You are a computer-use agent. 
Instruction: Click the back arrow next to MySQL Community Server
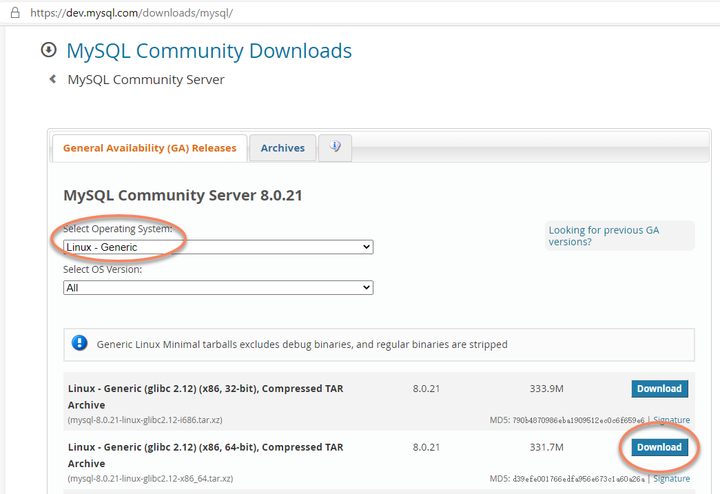point(53,79)
